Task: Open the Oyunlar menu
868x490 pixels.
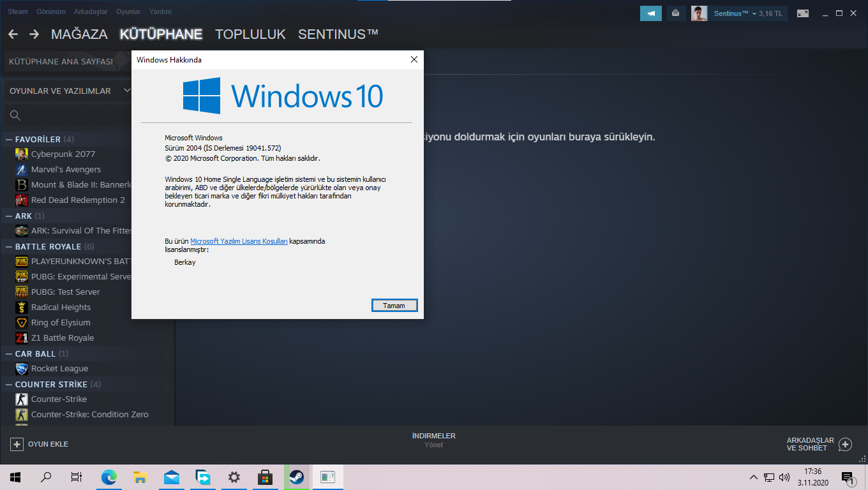Action: (128, 12)
